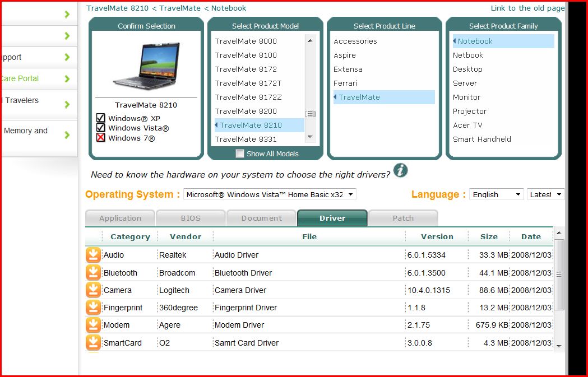Download the Broadcom Bluetooth Driver
Image resolution: width=588 pixels, height=377 pixels.
click(94, 272)
